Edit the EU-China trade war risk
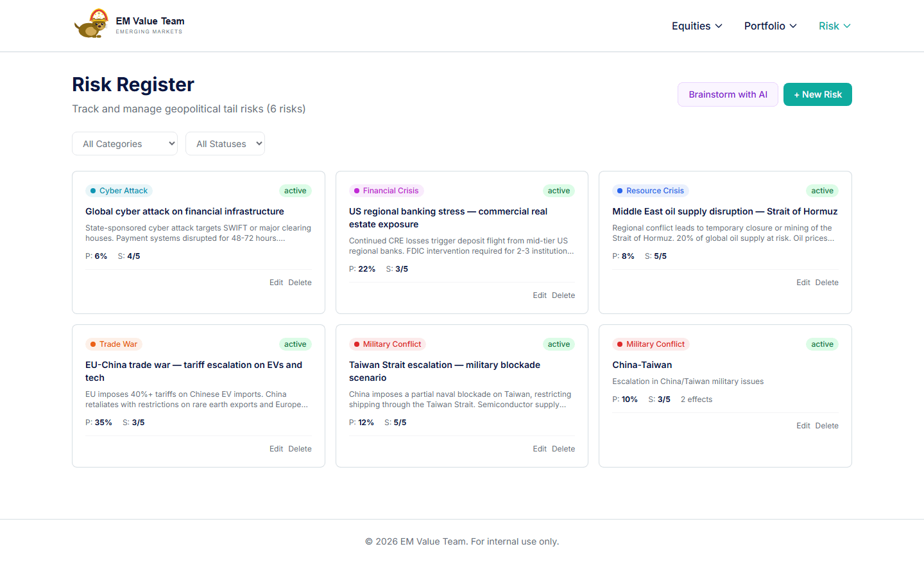This screenshot has width=924, height=578. 276,448
